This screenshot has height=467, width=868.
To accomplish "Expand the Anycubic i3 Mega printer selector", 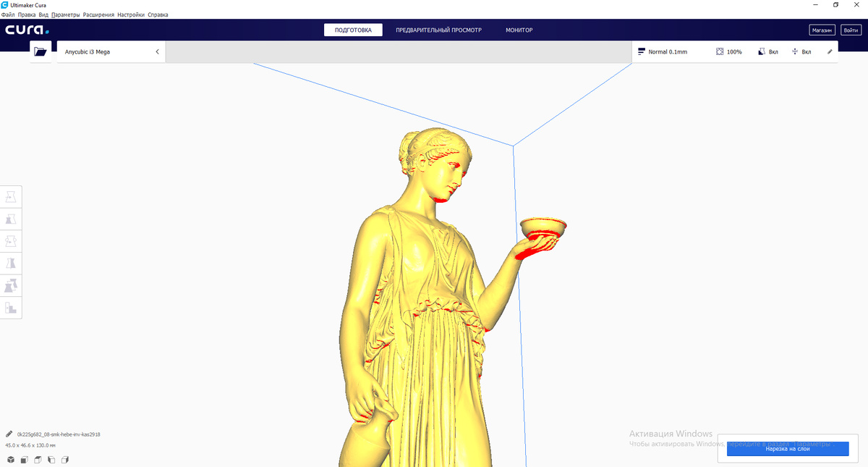I will click(x=111, y=52).
